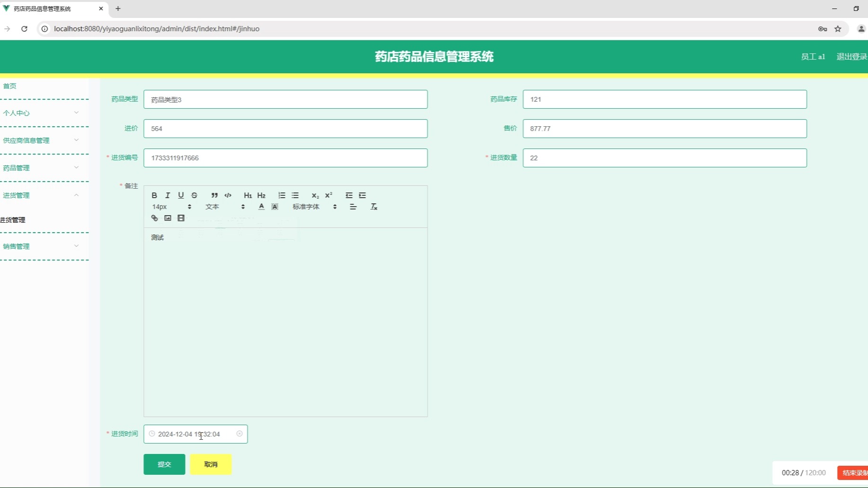Focus the 药品库存 input field
Viewport: 868px width, 488px height.
pyautogui.click(x=664, y=99)
